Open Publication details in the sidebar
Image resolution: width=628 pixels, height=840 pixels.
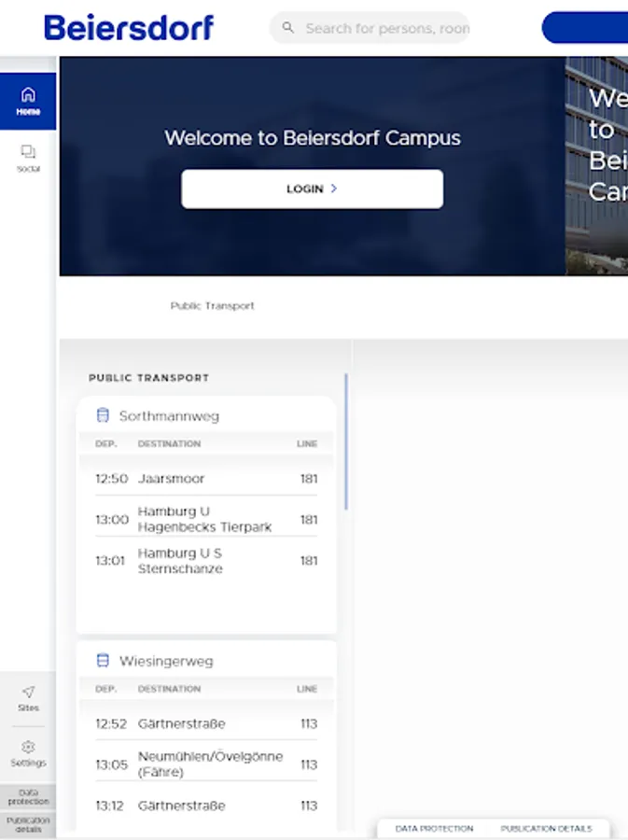click(x=28, y=824)
